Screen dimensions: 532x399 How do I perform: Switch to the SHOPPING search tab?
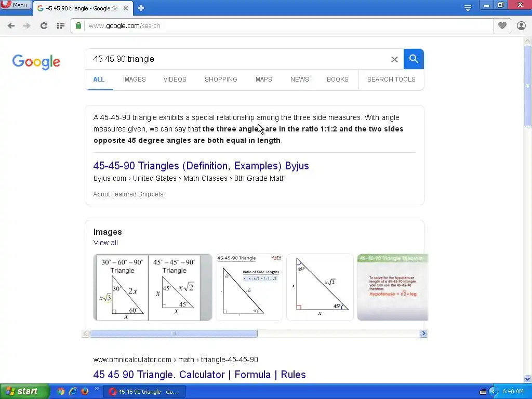coord(221,79)
